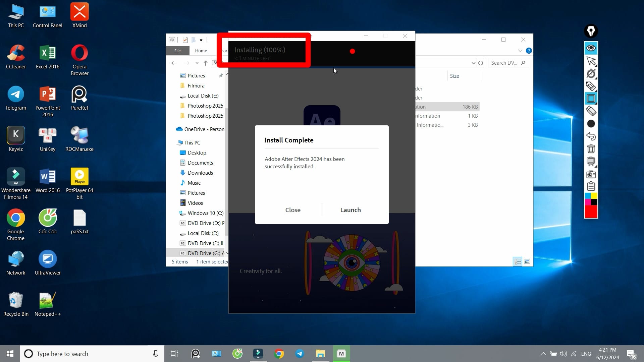Refresh the File Explorer folder
Screen dimensions: 644x362
pyautogui.click(x=481, y=63)
